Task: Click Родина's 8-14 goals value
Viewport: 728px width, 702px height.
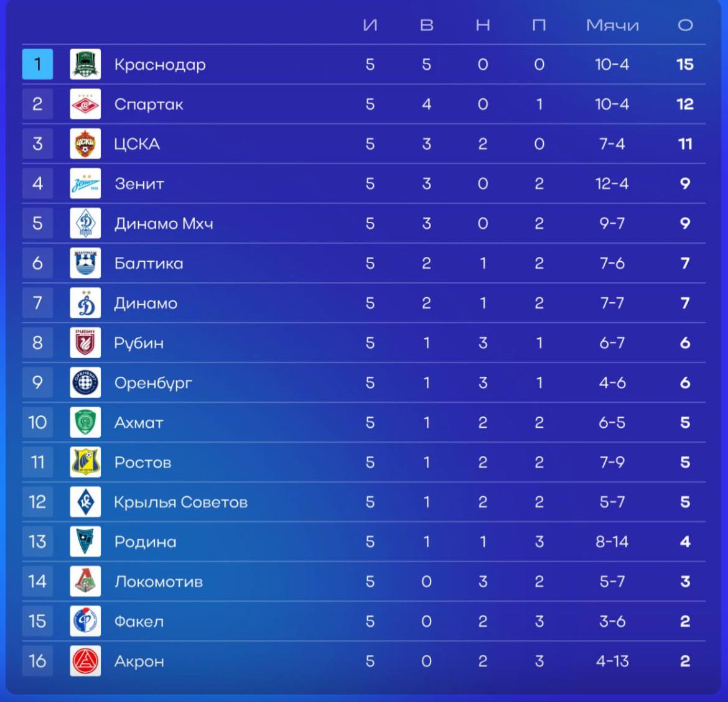Action: coord(612,542)
